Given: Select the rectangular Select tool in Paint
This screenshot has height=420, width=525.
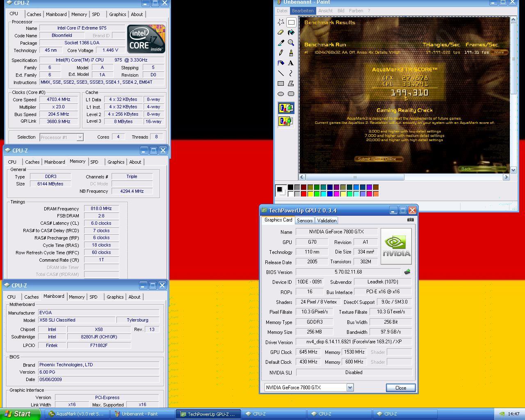Looking at the screenshot, I should pos(291,22).
